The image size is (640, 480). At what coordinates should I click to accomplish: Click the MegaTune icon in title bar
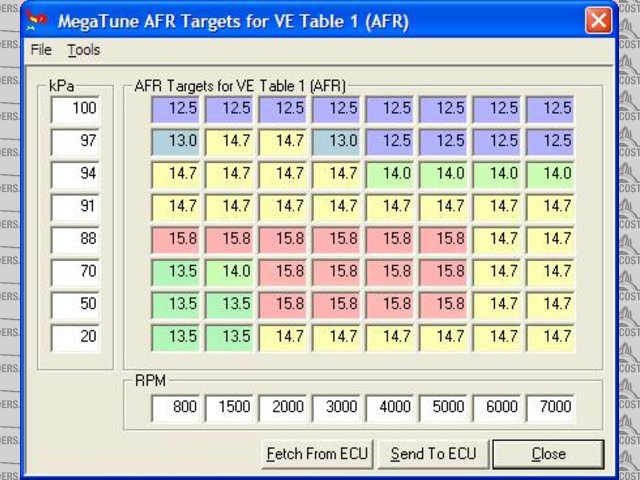pos(37,20)
